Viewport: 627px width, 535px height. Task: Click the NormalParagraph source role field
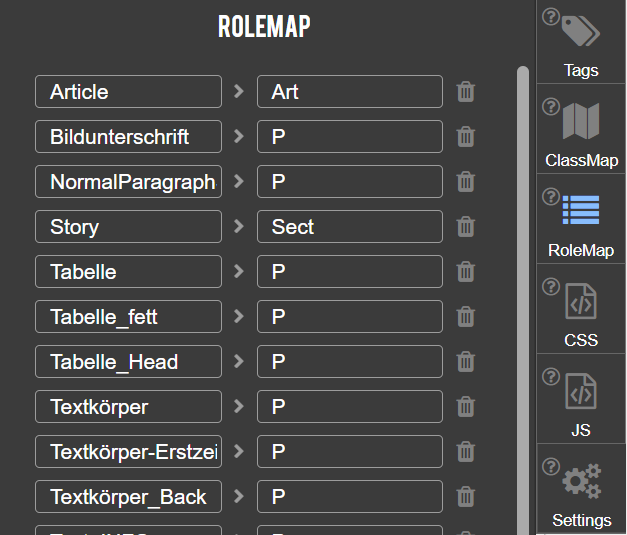[128, 182]
